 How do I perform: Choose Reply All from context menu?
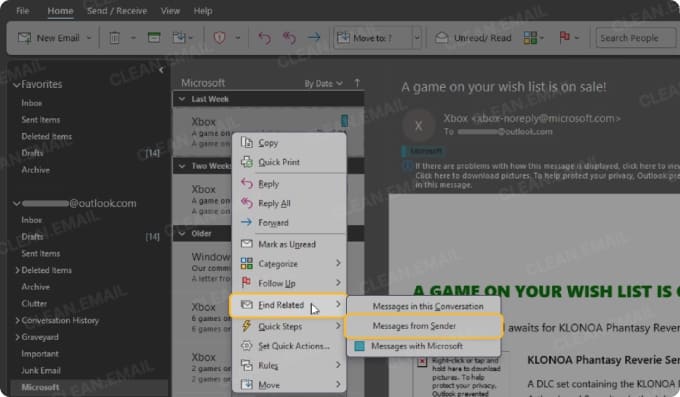(x=289, y=203)
